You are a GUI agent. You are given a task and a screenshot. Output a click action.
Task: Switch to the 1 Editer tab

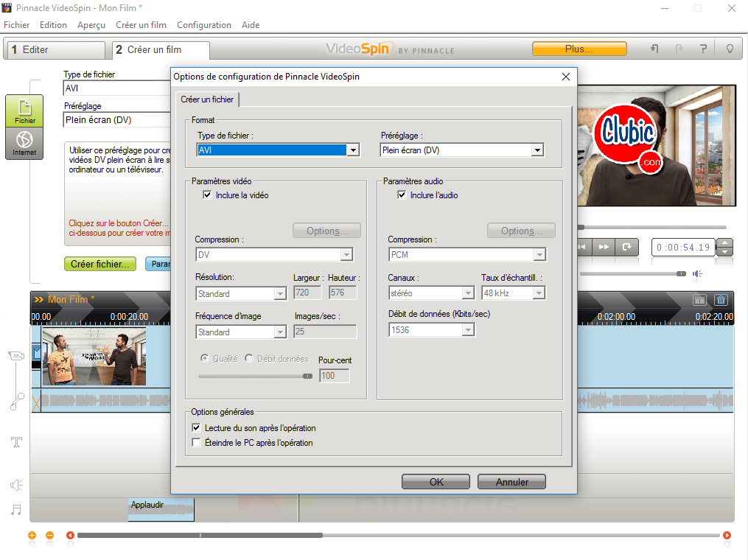[x=55, y=49]
